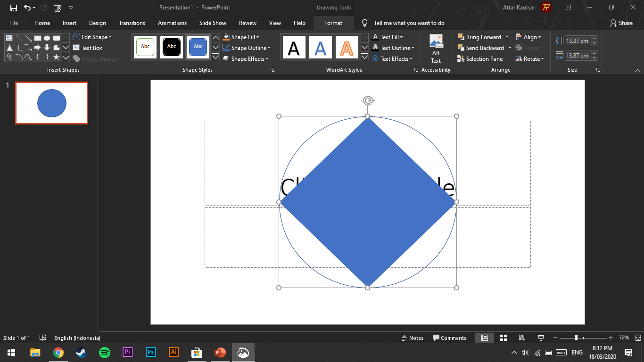Click the Undo arrow
This screenshot has width=644, height=362.
tap(27, 8)
